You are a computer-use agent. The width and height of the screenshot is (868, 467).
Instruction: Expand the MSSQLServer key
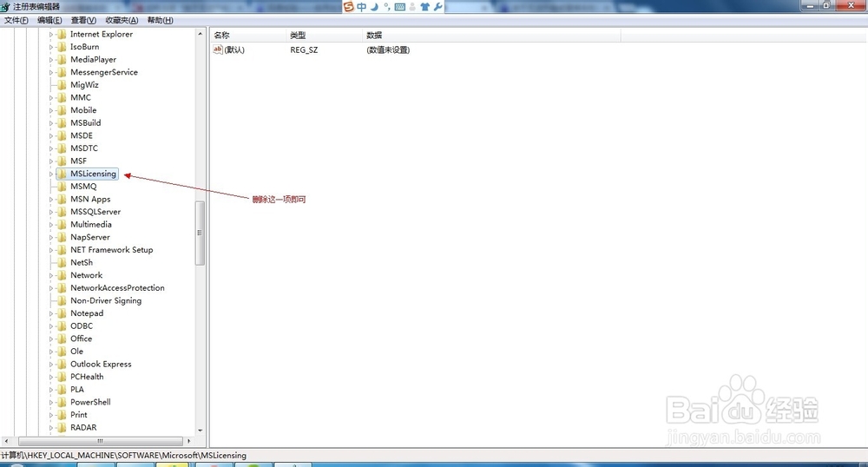coord(51,212)
